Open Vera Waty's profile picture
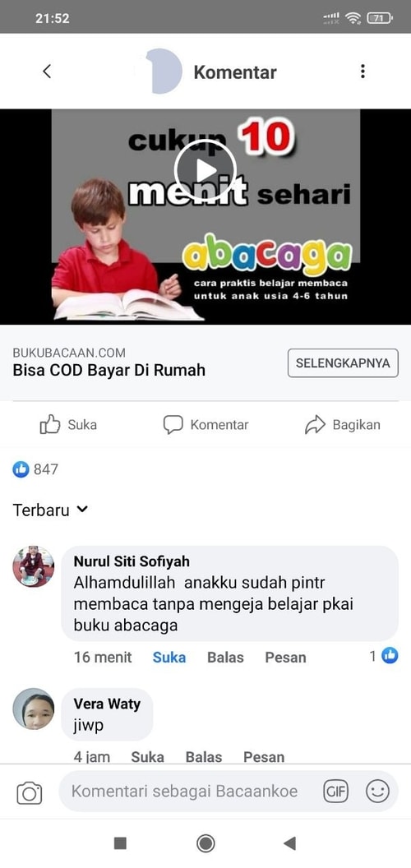The width and height of the screenshot is (411, 868). click(x=33, y=709)
